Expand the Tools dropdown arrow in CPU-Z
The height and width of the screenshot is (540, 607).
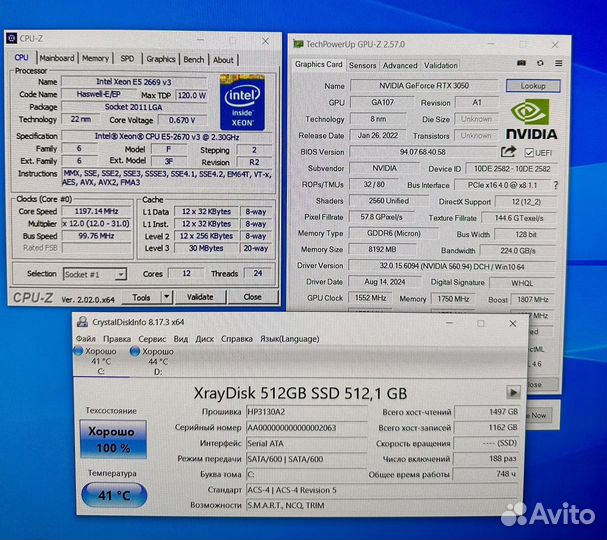pos(166,297)
